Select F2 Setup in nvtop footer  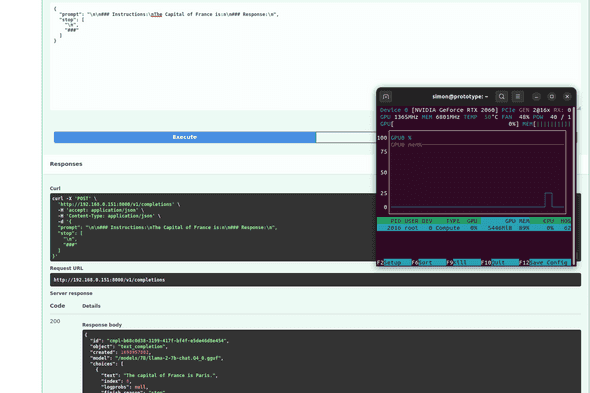[x=394, y=262]
